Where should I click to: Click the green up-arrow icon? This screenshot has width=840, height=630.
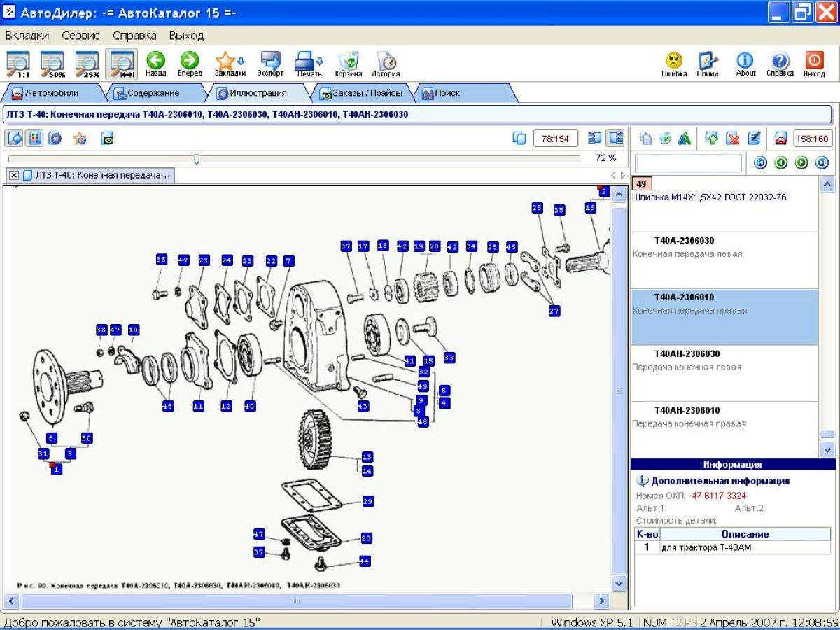[712, 139]
